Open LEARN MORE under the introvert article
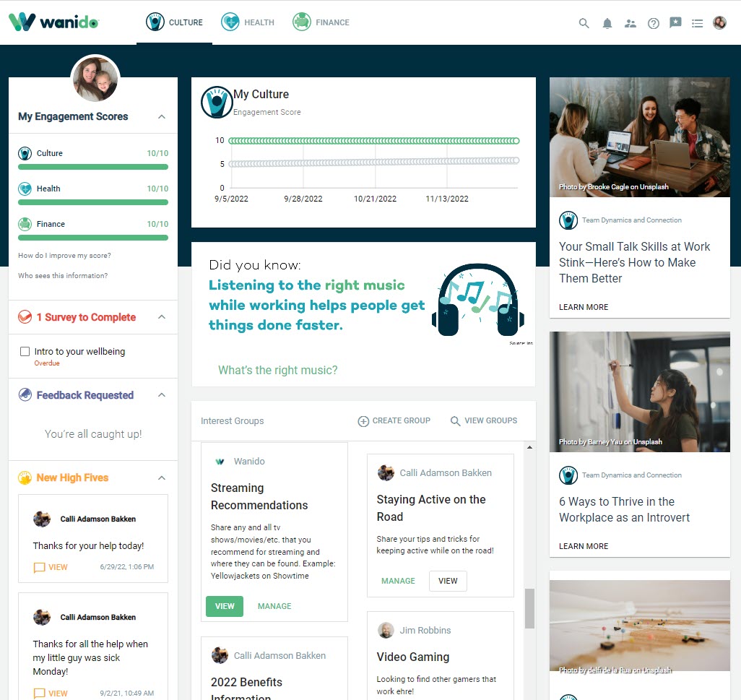The width and height of the screenshot is (741, 700). (582, 546)
